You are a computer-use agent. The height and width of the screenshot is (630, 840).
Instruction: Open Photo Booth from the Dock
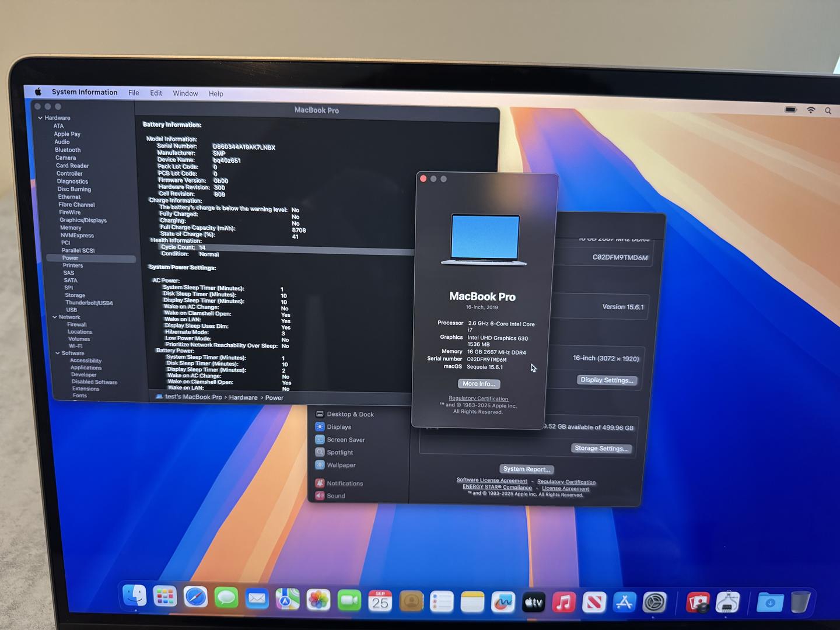698,602
